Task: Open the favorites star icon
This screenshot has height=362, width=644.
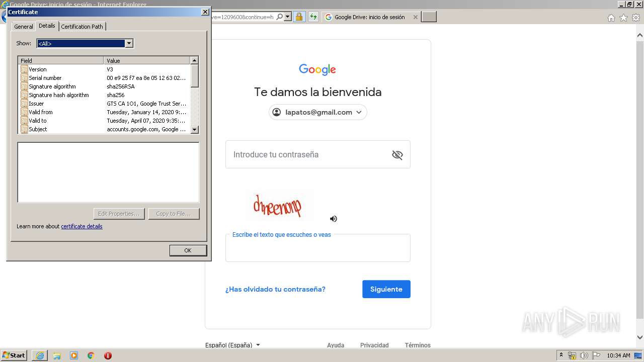Action: pos(623,18)
